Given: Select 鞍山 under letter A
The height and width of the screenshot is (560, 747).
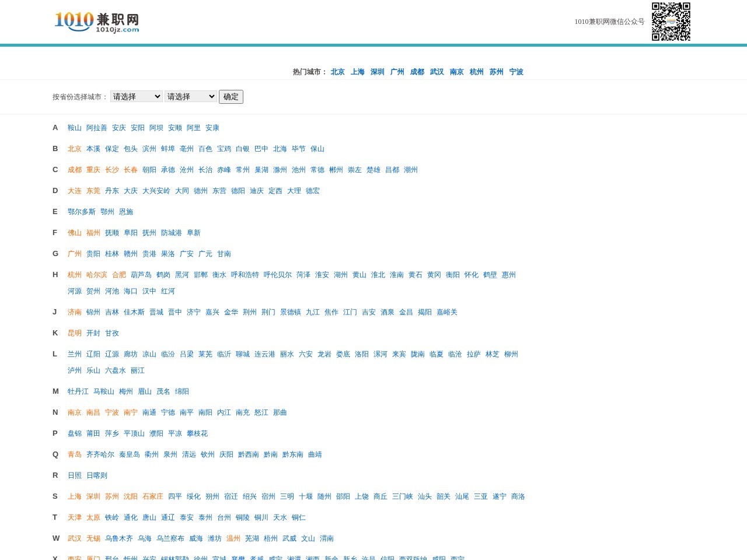Looking at the screenshot, I should (x=75, y=128).
